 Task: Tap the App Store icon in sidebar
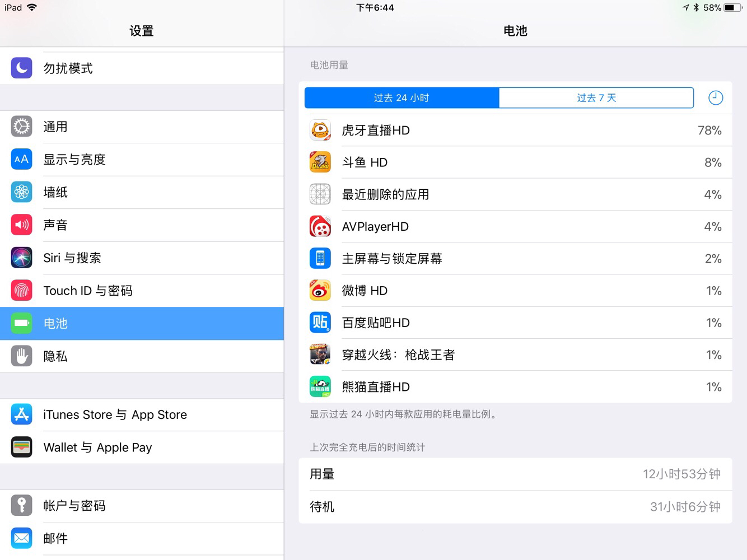click(21, 414)
